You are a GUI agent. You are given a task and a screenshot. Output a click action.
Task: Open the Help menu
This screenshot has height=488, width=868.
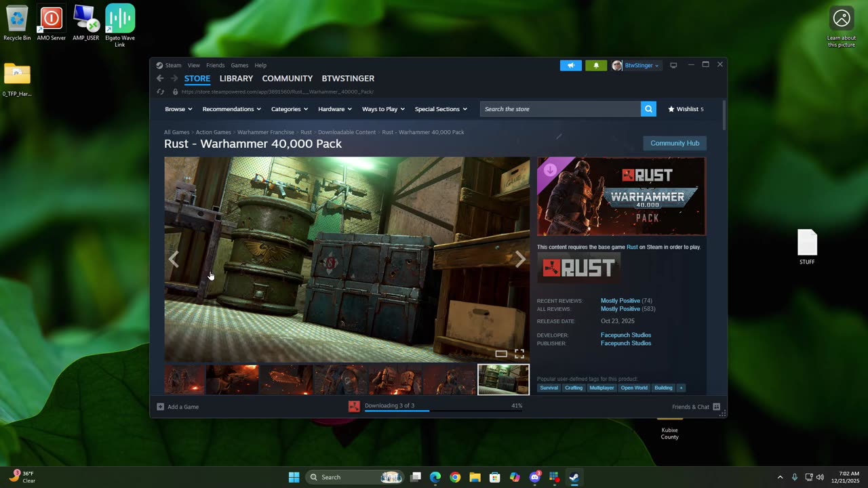pyautogui.click(x=260, y=65)
